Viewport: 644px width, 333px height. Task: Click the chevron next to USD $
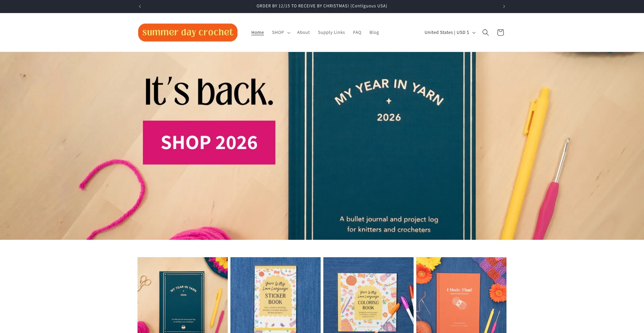474,33
